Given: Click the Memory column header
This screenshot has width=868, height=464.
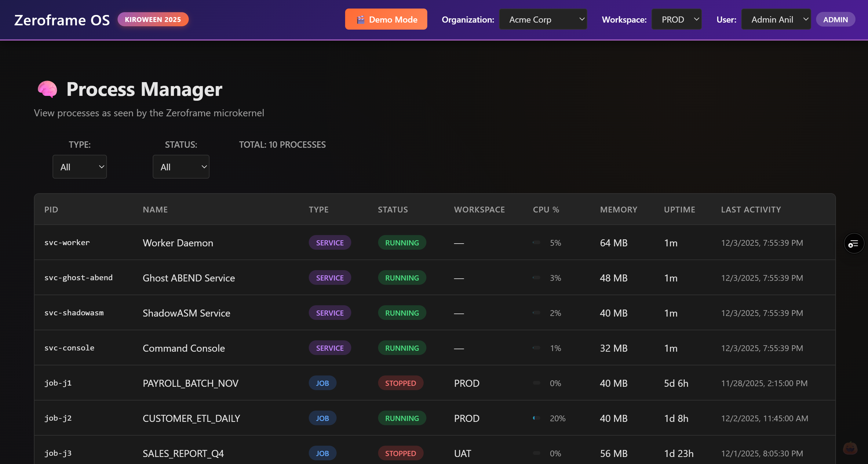Looking at the screenshot, I should click(618, 209).
